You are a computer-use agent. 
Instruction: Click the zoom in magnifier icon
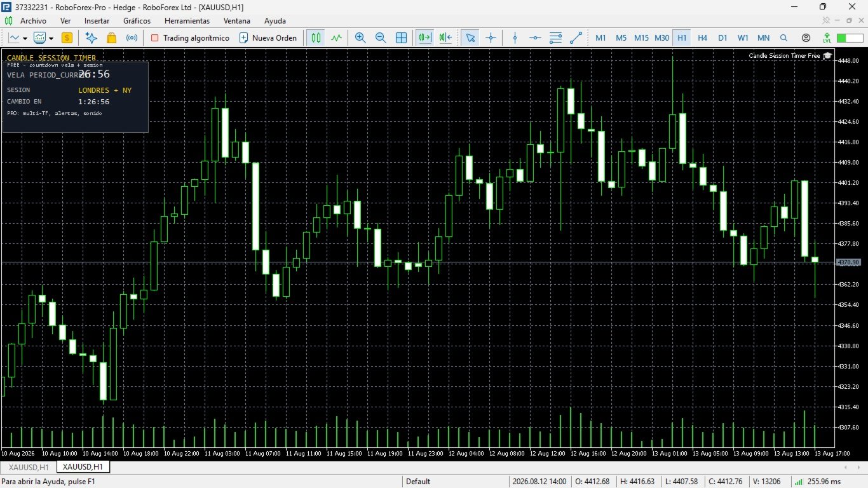coord(360,37)
